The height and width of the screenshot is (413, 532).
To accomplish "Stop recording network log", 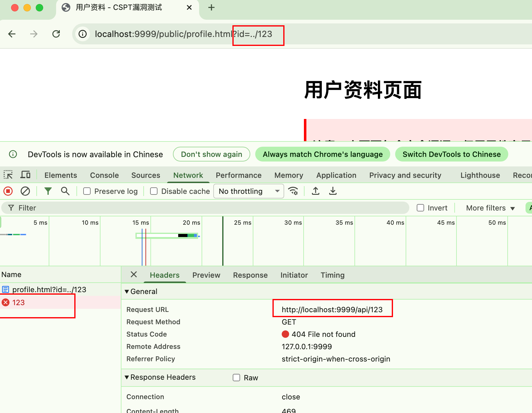I will pyautogui.click(x=8, y=191).
